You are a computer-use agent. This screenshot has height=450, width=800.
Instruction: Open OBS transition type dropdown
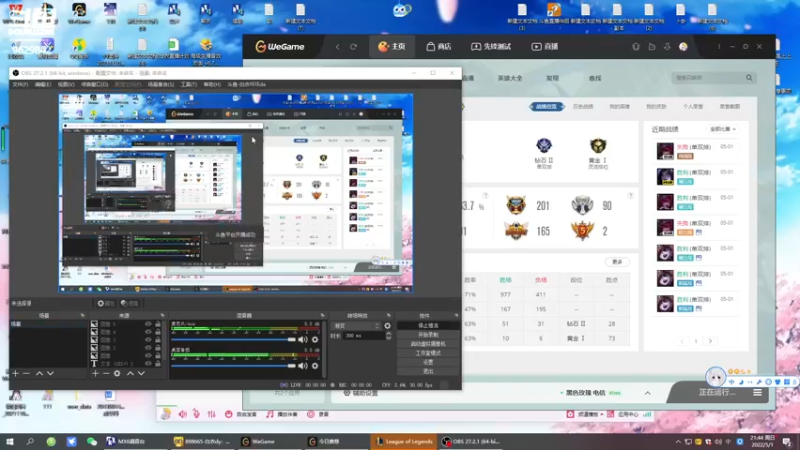point(356,326)
